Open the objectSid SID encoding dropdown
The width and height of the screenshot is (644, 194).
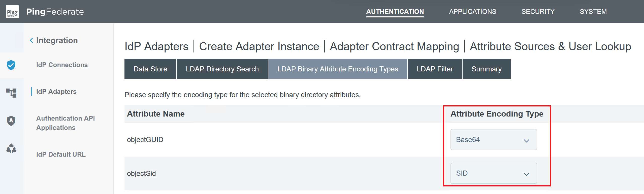(x=494, y=173)
